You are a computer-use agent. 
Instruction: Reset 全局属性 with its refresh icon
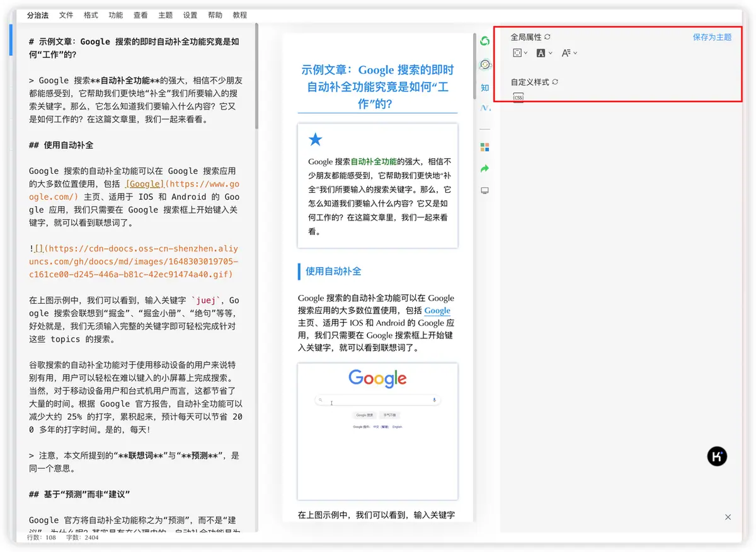coord(547,37)
